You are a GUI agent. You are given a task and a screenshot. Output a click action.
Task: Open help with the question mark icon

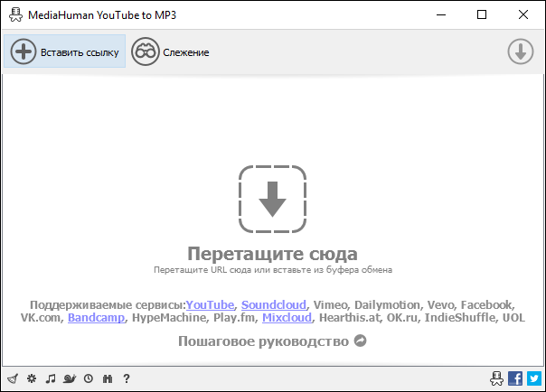pos(127,378)
